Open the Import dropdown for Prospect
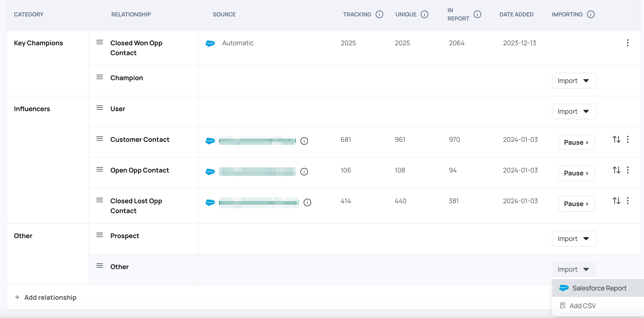 pyautogui.click(x=574, y=239)
